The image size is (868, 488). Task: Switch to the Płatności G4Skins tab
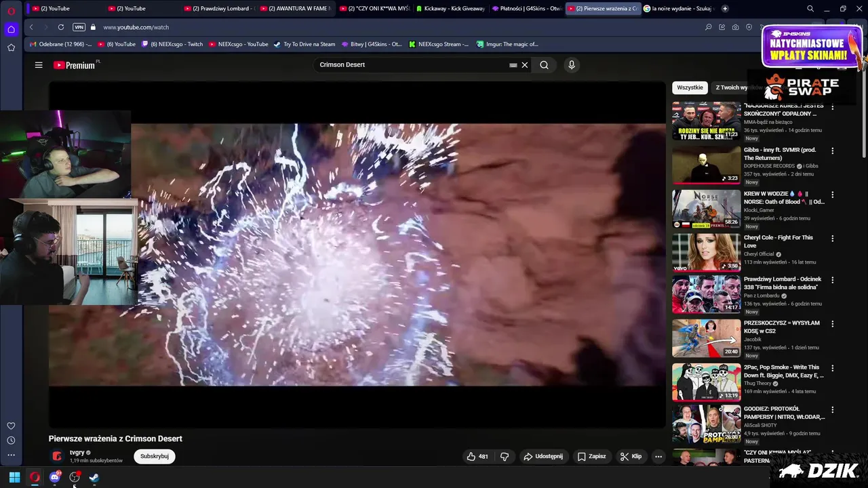point(527,8)
